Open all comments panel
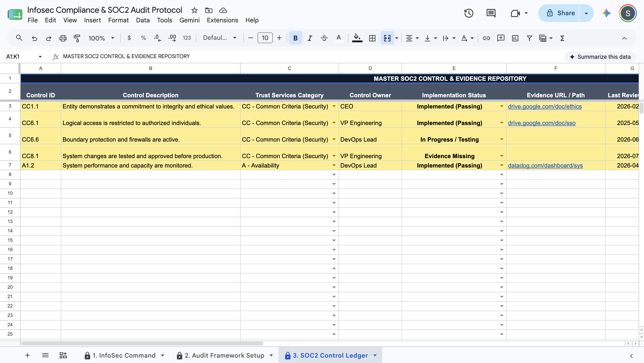This screenshot has height=363, width=644. pyautogui.click(x=491, y=13)
